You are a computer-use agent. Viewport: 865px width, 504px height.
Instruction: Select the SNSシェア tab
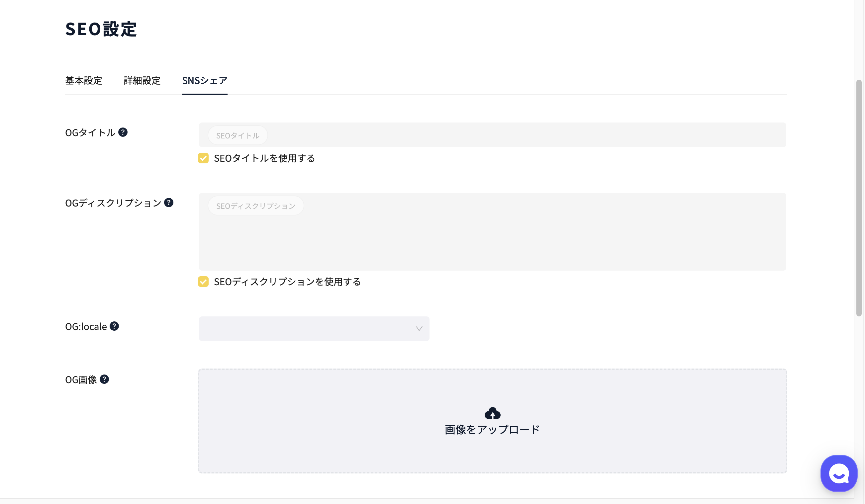pos(205,81)
